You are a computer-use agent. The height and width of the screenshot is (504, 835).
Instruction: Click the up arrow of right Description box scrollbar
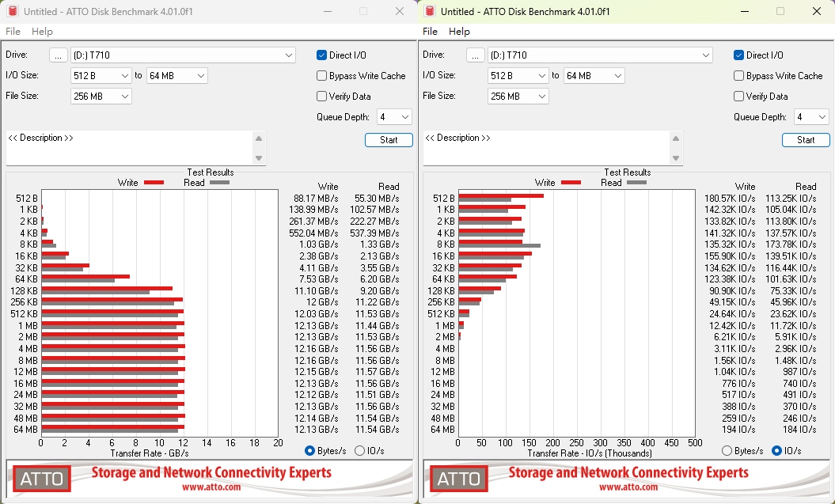click(x=676, y=138)
